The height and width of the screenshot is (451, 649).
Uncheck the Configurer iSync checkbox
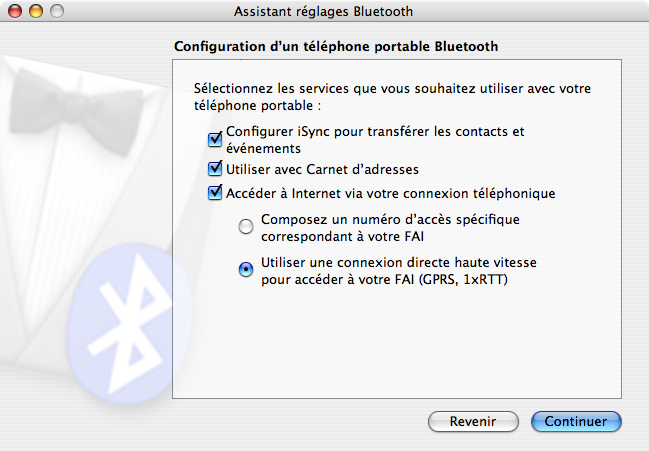coord(214,139)
